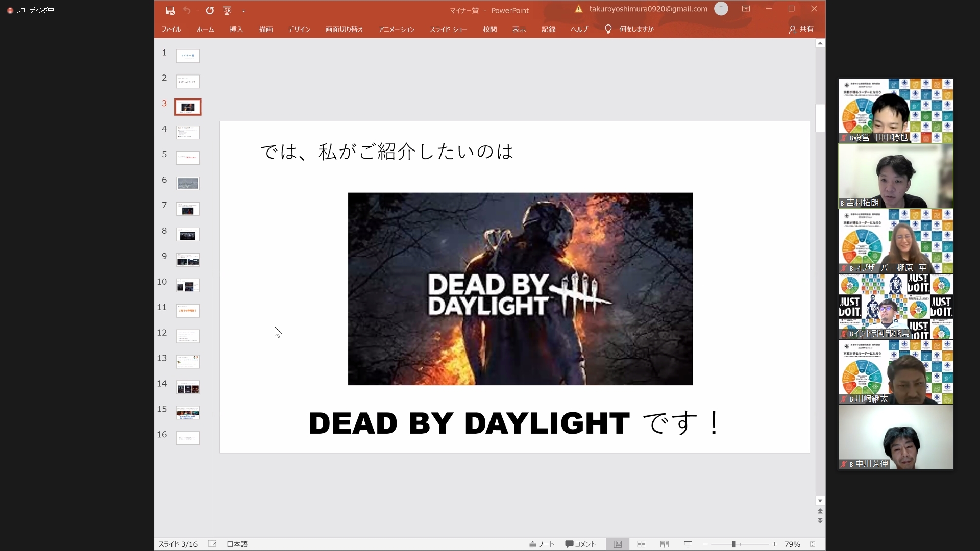Select slide 11 thumbnail
The image size is (980, 551).
click(x=188, y=311)
